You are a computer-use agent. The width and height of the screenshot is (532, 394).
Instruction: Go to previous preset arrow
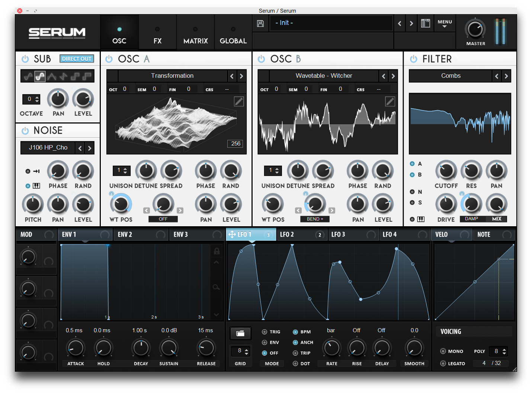[400, 23]
